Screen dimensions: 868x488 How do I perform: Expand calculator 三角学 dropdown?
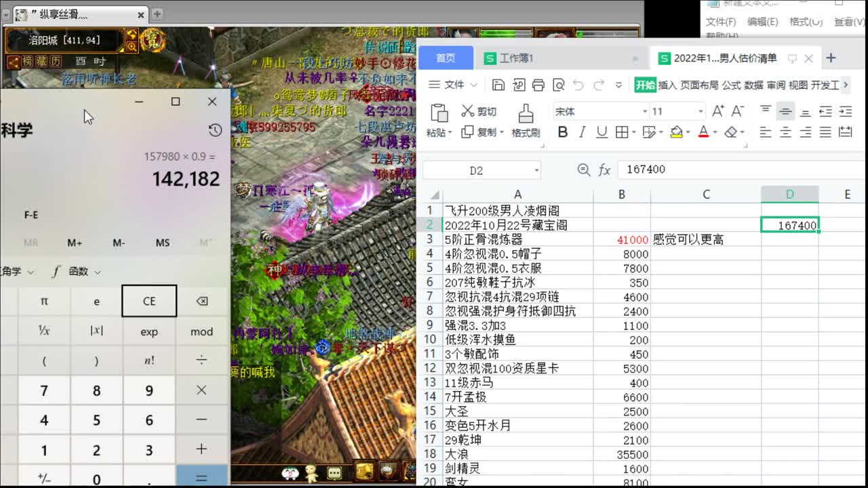tap(17, 272)
